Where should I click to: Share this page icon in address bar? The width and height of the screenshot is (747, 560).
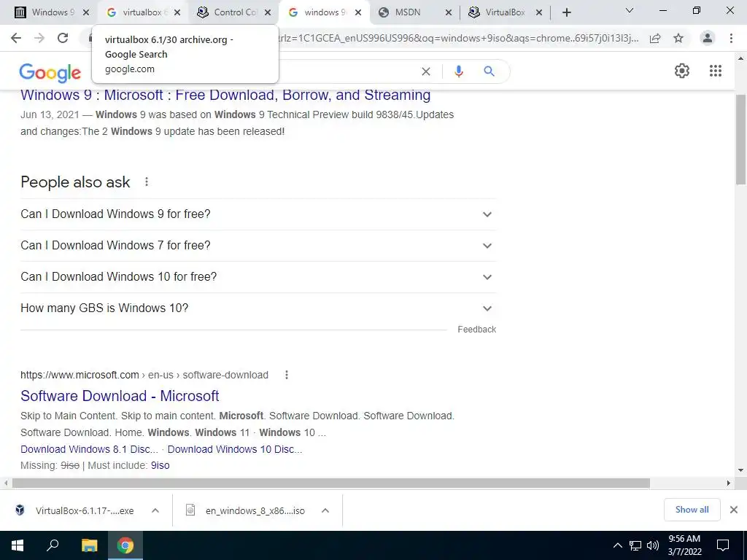tap(655, 38)
